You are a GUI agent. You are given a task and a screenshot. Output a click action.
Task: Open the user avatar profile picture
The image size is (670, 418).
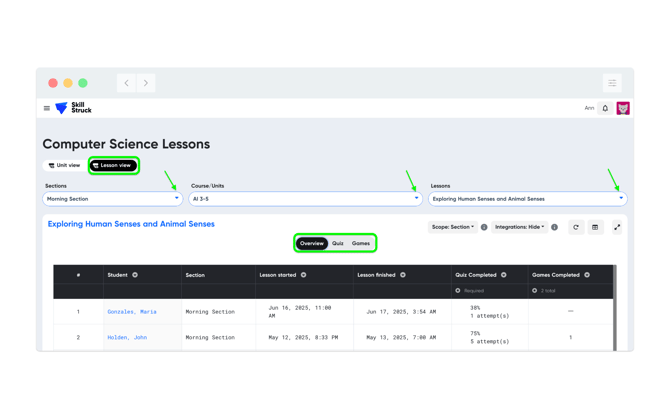623,108
